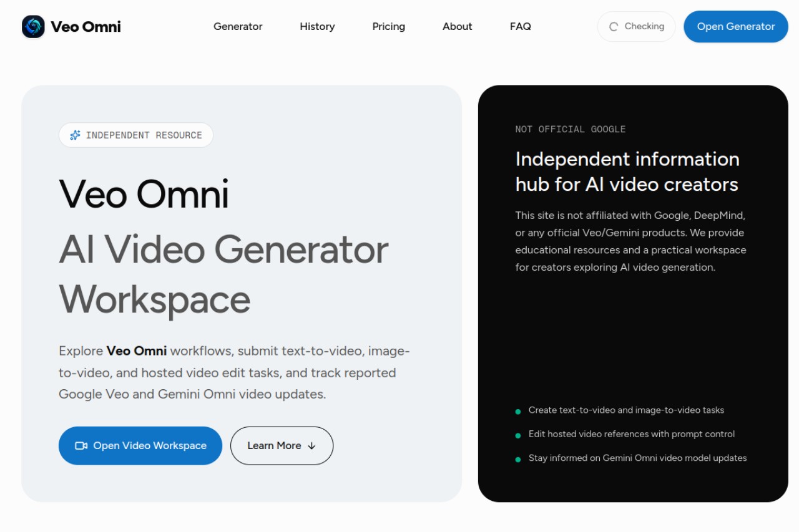The height and width of the screenshot is (532, 799).
Task: Click the video camera icon on Open Video Workspace
Action: pyautogui.click(x=81, y=446)
